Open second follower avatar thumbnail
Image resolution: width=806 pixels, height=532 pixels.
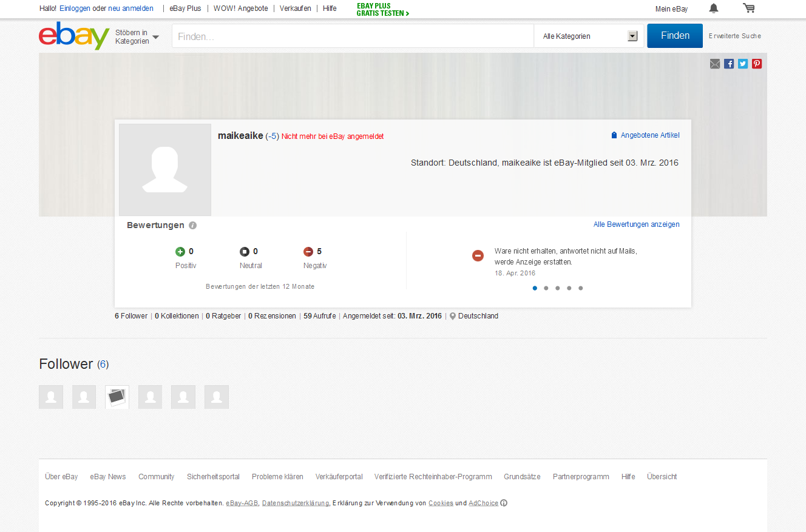(x=84, y=397)
